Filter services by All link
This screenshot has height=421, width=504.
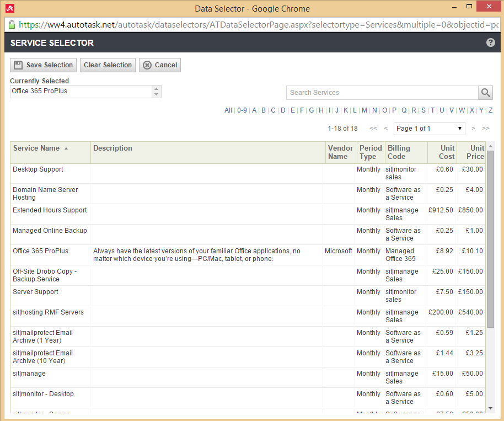pyautogui.click(x=228, y=110)
